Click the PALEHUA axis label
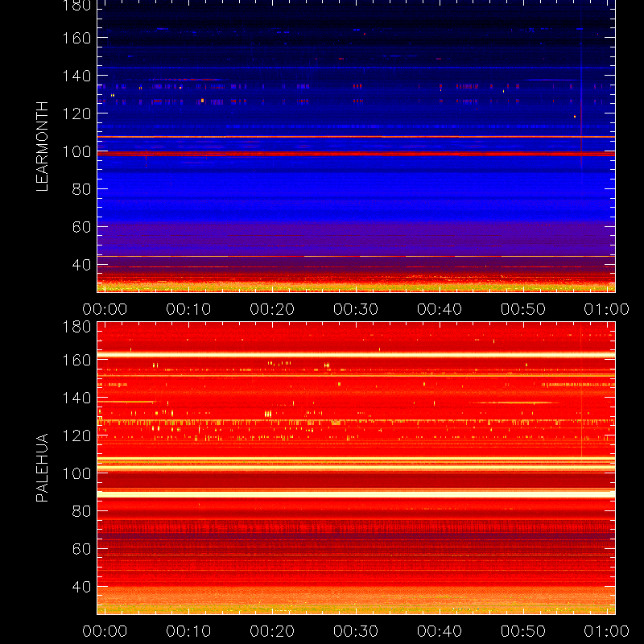 (42, 468)
